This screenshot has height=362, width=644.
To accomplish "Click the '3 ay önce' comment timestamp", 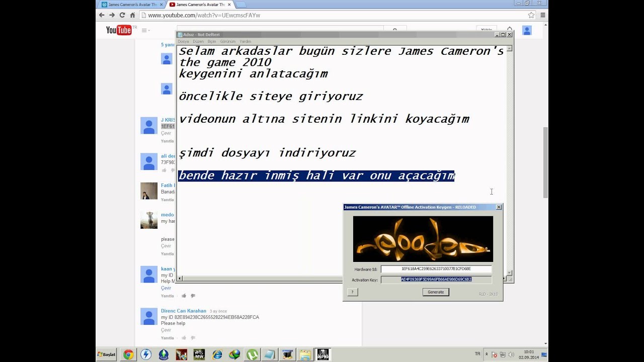I will (x=218, y=311).
